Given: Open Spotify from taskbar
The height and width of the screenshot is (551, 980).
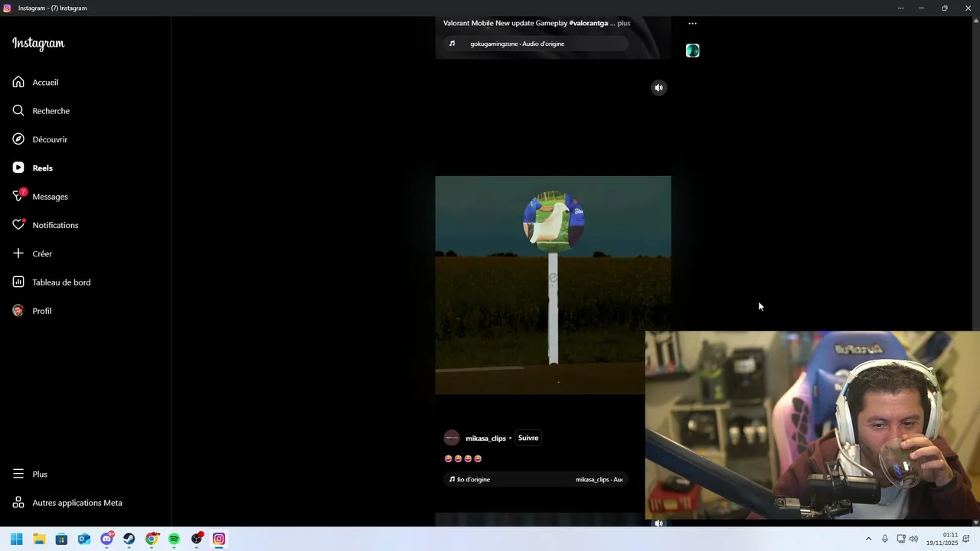Looking at the screenshot, I should (174, 539).
